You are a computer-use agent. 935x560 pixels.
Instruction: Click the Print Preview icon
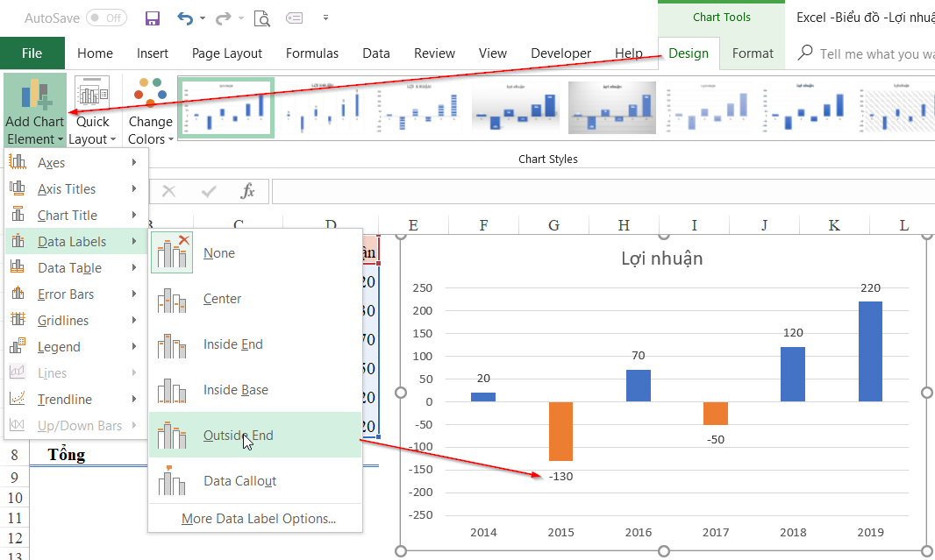261,18
